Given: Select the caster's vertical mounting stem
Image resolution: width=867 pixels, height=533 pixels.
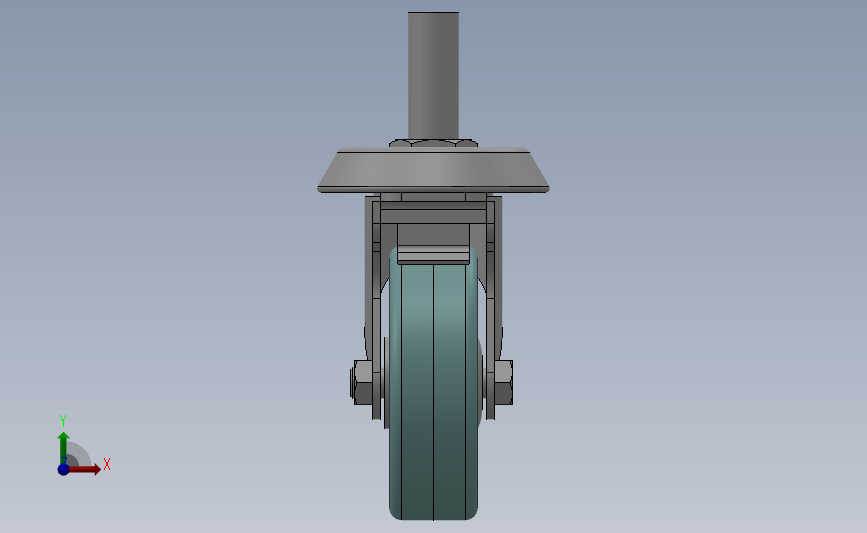Looking at the screenshot, I should pyautogui.click(x=433, y=75).
